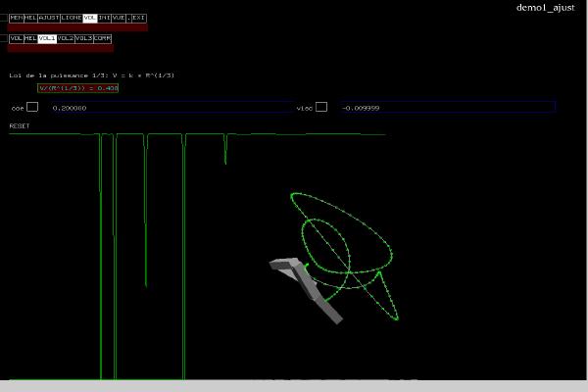
Task: Toggle the coe checkbox
Action: pos(32,107)
